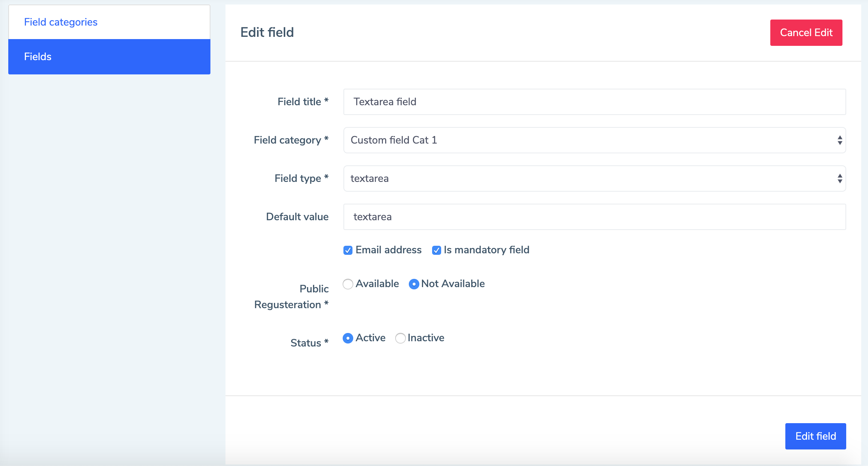Viewport: 868px width, 466px height.
Task: Select the Fields sidebar item
Action: tap(109, 57)
